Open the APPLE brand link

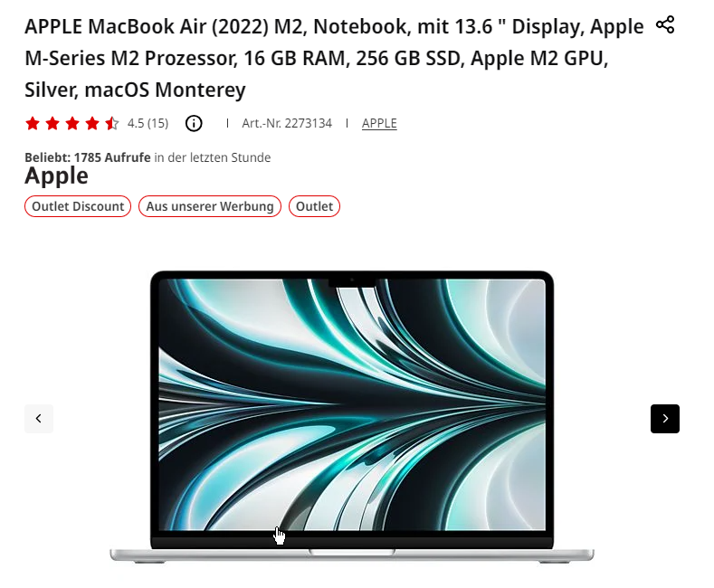click(x=379, y=123)
